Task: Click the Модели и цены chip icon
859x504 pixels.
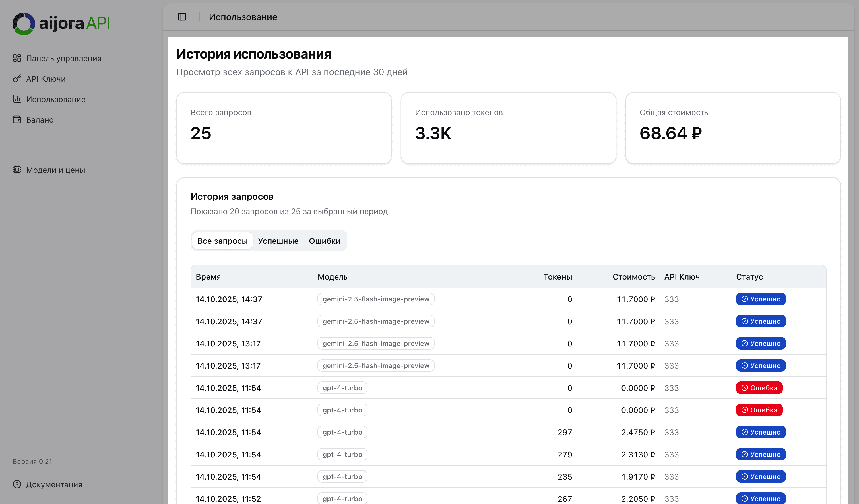Action: click(17, 169)
